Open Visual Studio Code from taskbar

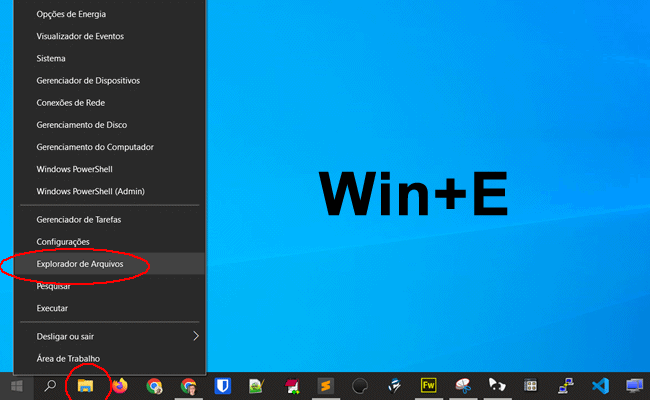coord(600,385)
